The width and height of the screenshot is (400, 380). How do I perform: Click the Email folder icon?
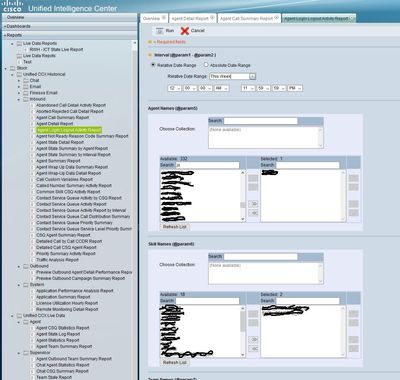(x=26, y=87)
